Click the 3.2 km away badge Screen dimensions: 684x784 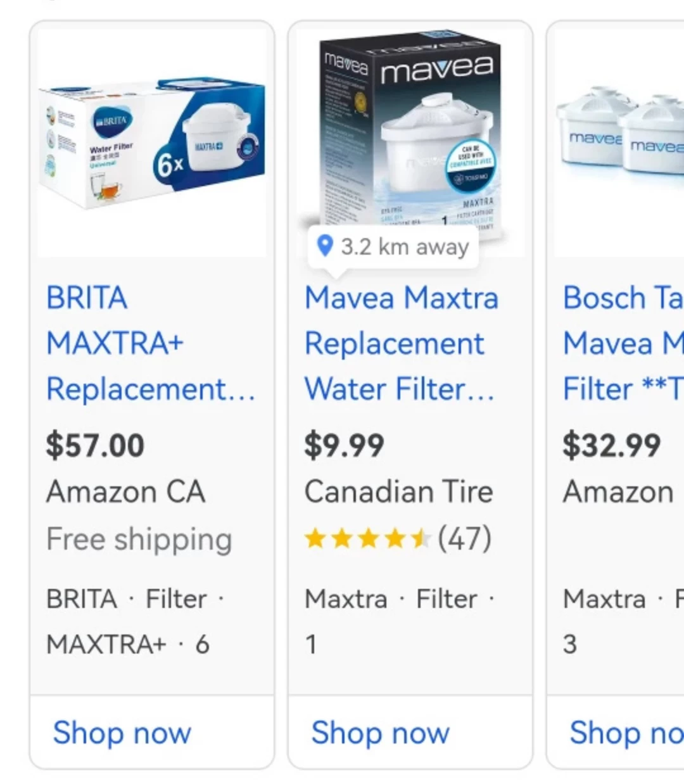tap(393, 246)
